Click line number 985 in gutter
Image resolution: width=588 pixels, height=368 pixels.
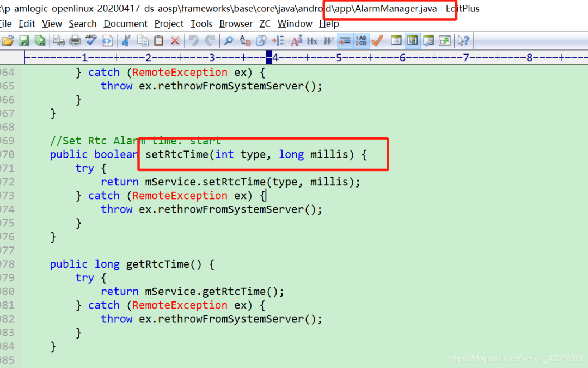(x=7, y=360)
